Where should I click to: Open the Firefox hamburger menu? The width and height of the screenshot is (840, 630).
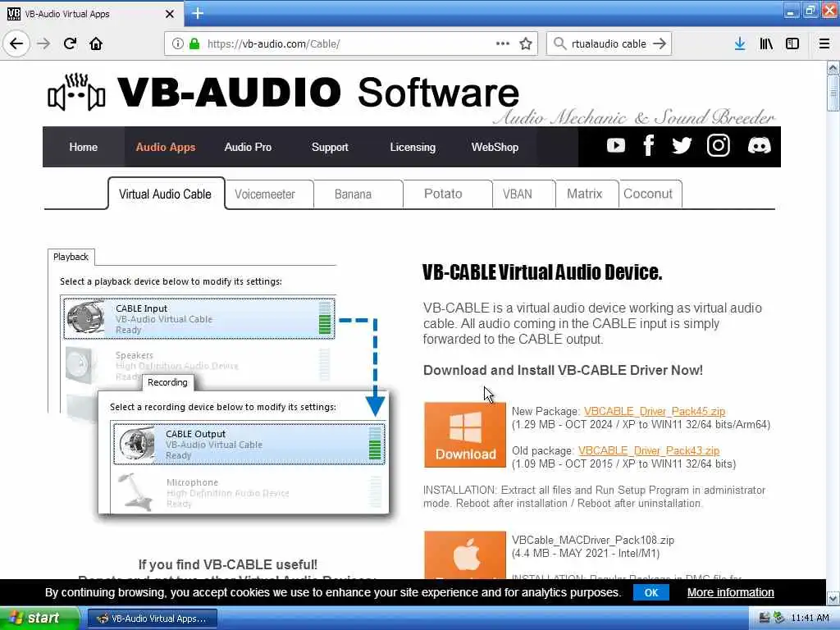tap(824, 43)
